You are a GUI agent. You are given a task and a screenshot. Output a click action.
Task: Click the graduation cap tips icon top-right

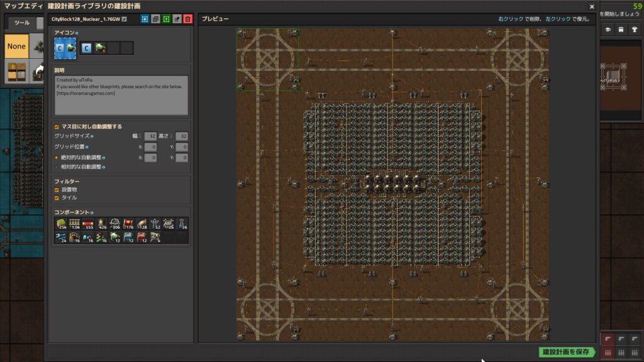(x=608, y=30)
